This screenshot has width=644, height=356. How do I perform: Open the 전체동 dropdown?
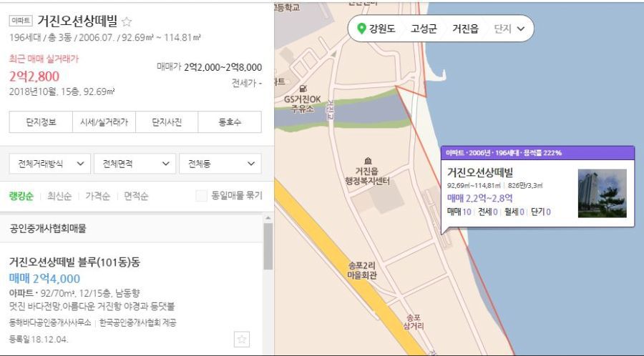[x=220, y=164]
